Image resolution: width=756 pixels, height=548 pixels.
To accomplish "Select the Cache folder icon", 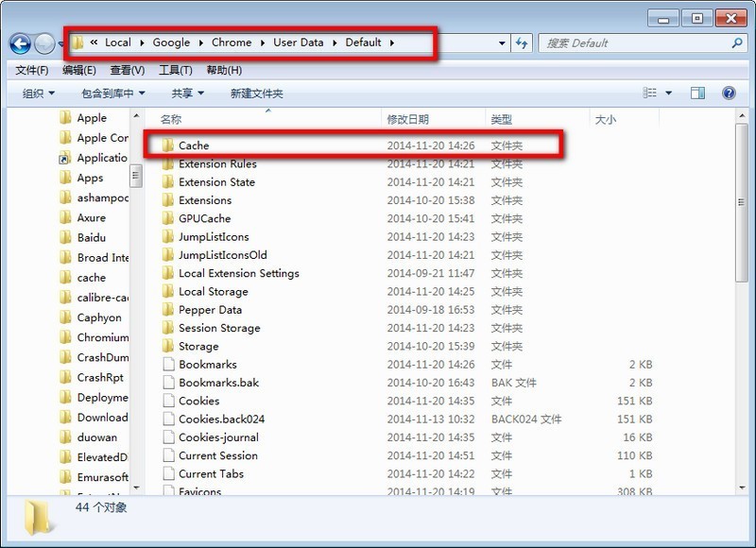I will coord(167,146).
